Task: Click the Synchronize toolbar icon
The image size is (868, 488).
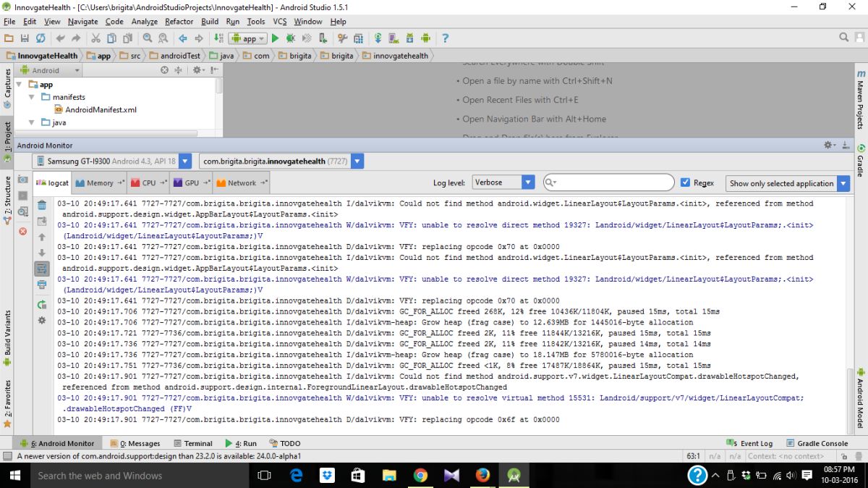Action: click(41, 38)
